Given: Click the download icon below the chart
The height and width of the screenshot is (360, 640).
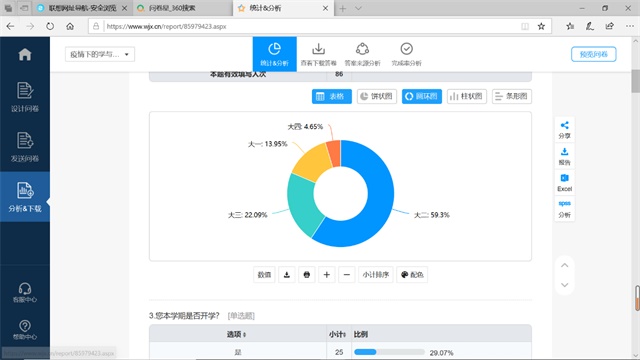Looking at the screenshot, I should point(287,275).
